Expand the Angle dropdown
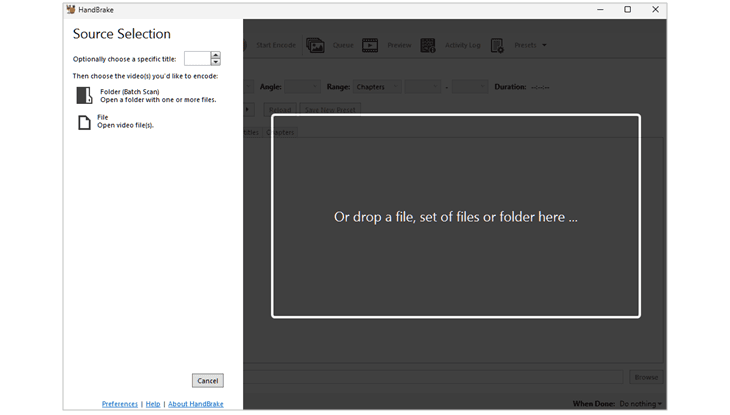 point(303,87)
